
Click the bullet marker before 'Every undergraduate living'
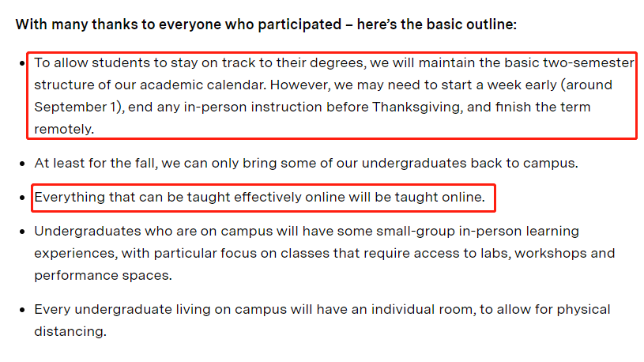click(22, 310)
